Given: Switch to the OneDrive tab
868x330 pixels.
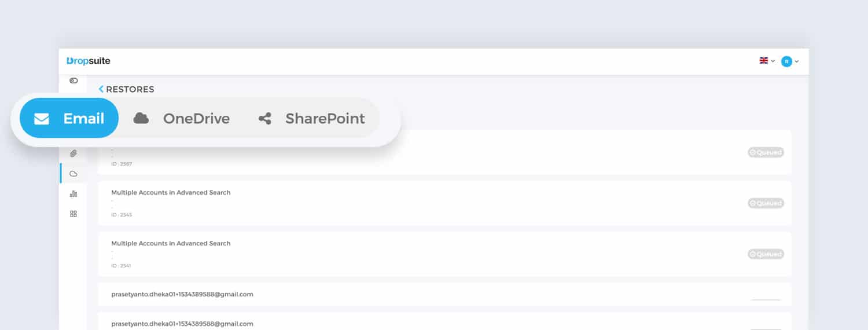Looking at the screenshot, I should (x=182, y=118).
